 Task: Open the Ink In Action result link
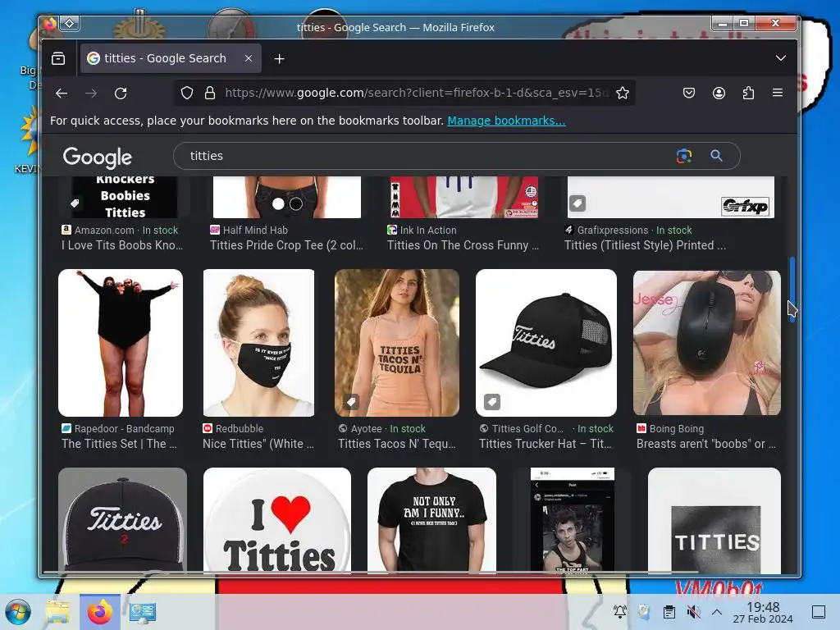click(x=463, y=245)
